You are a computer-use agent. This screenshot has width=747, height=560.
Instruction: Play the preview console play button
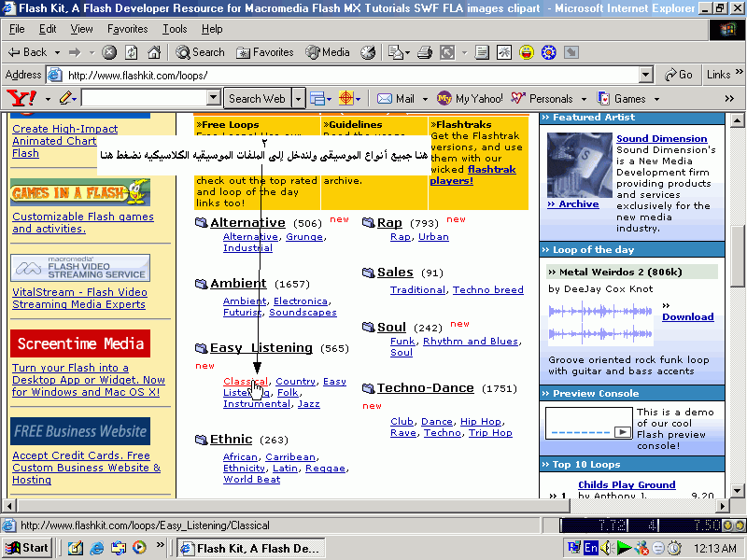622,432
